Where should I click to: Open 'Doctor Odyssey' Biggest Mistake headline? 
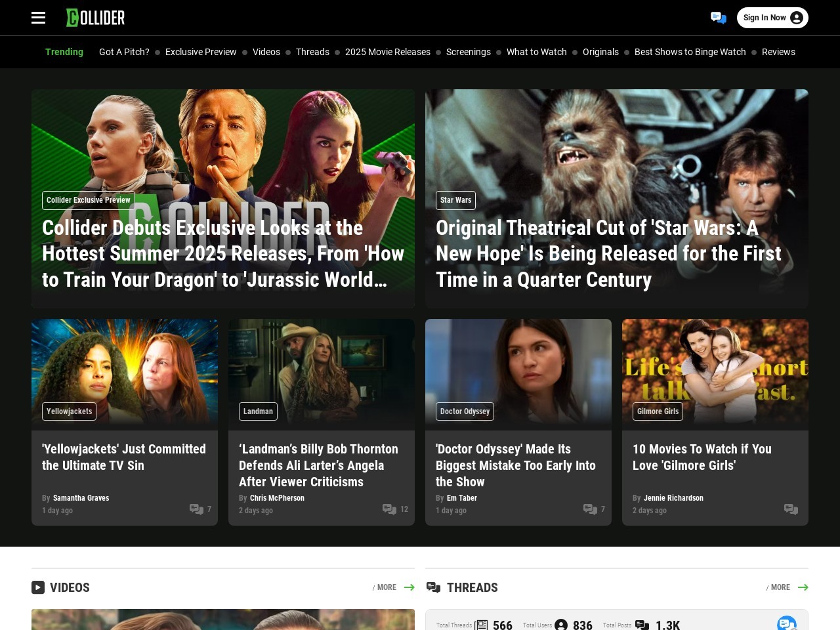pyautogui.click(x=516, y=465)
